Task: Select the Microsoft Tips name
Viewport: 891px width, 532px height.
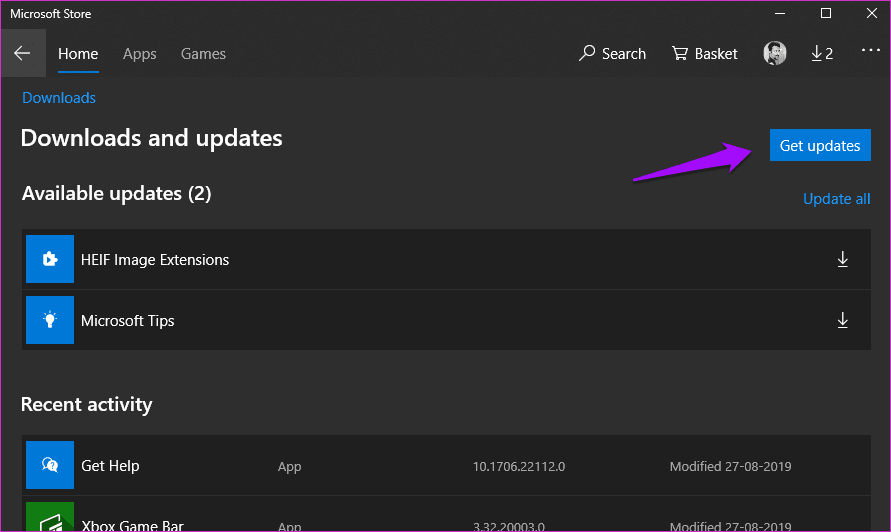Action: pos(128,321)
